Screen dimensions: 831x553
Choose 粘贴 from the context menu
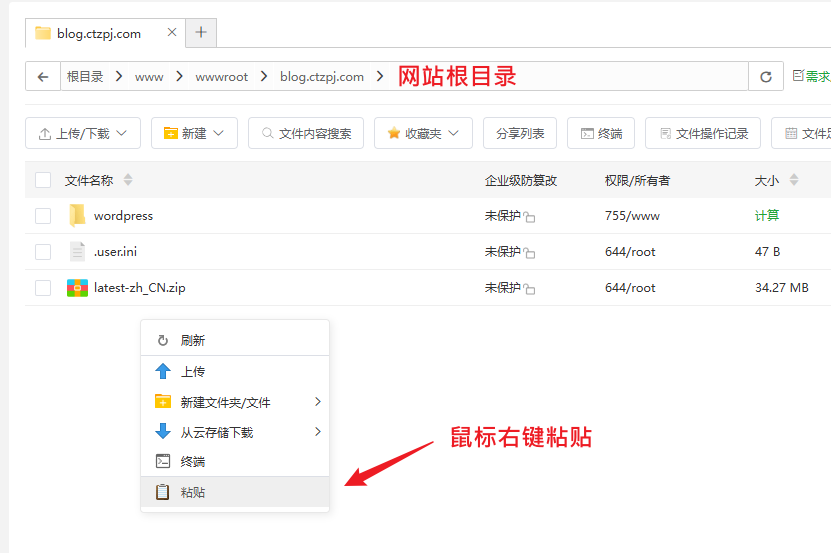(x=192, y=492)
